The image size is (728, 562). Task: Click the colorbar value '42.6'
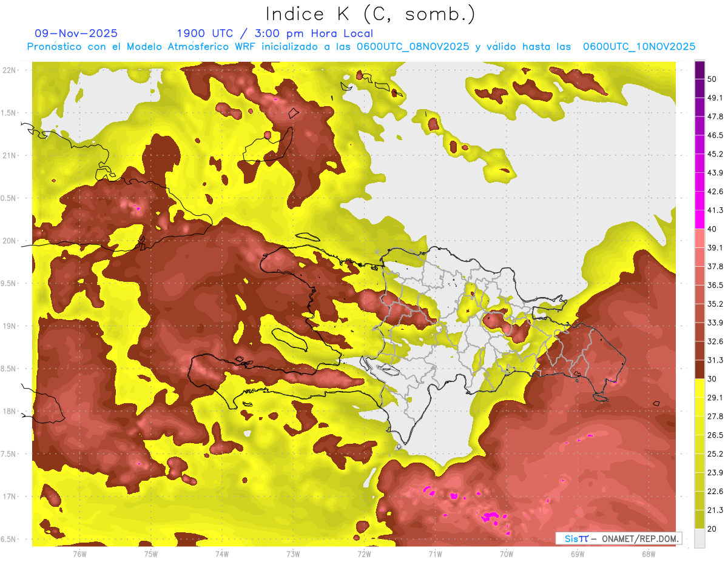[x=715, y=192]
